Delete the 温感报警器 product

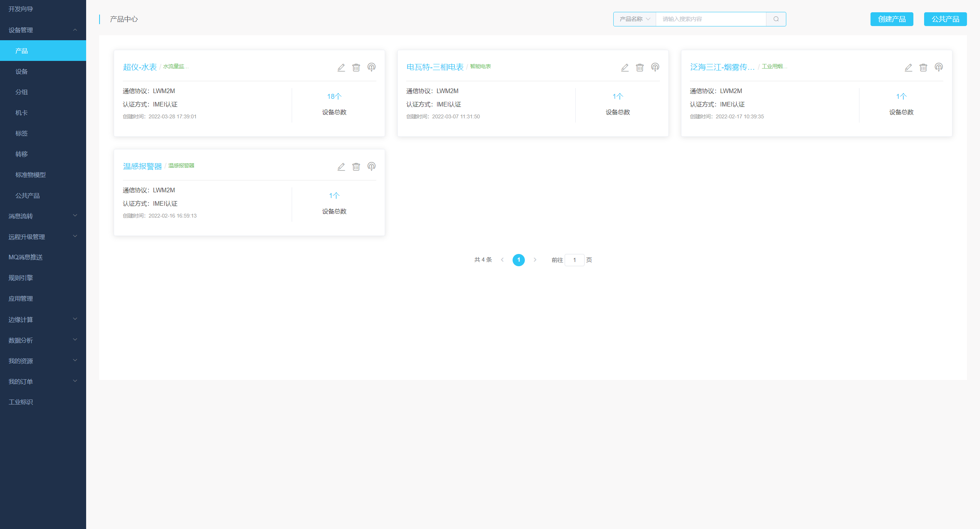[356, 167]
